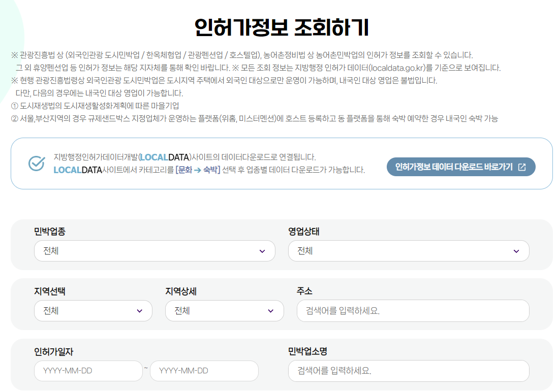The image size is (558, 392).
Task: Click the [문화 → 숙박] category text
Action: tap(198, 170)
